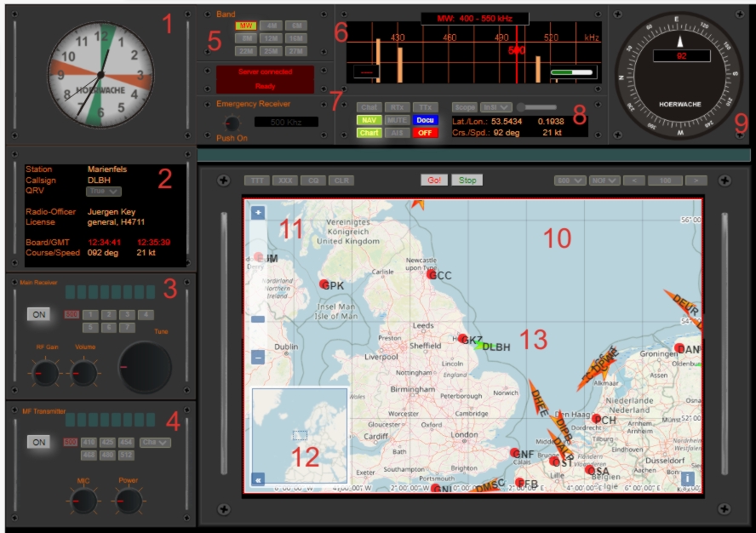
Task: Select the GCC coast station marker
Action: tap(432, 274)
